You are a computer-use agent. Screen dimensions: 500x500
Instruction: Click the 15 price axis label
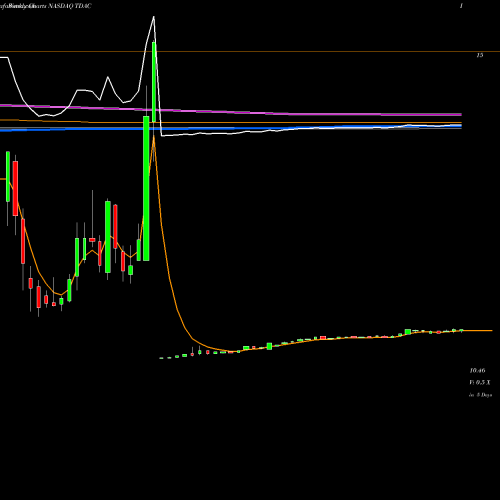tap(480, 55)
